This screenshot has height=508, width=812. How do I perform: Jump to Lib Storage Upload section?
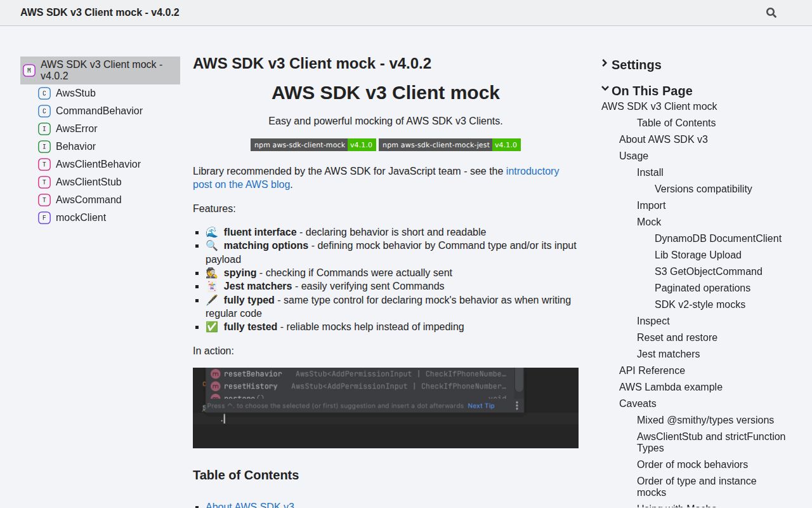point(698,255)
